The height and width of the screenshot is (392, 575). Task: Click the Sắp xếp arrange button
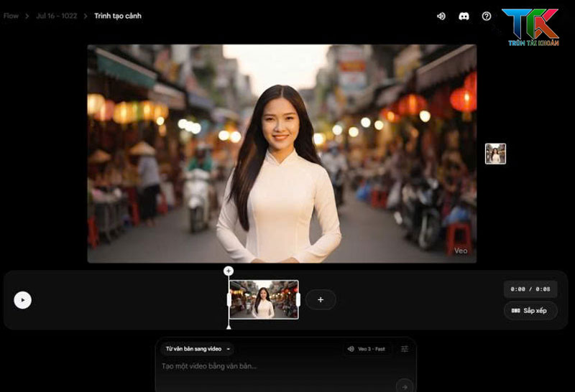tap(530, 311)
